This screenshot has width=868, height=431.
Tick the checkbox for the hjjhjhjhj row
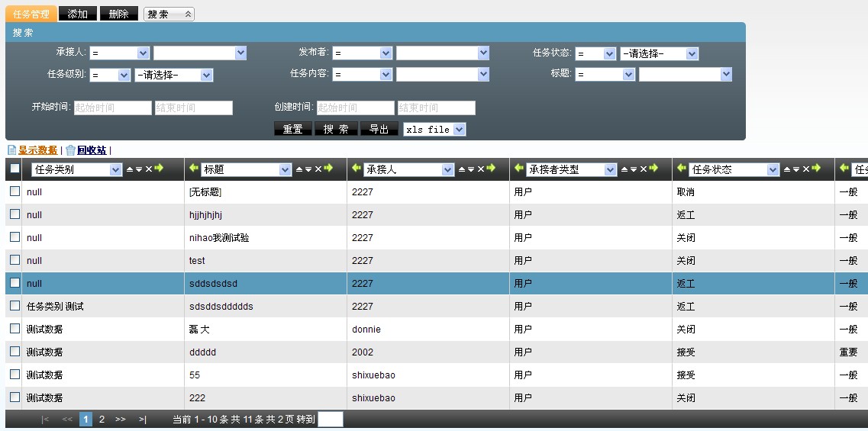tap(15, 214)
